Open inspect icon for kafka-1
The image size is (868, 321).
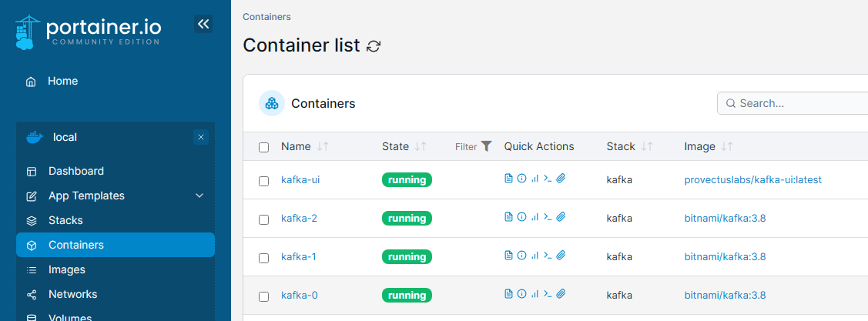coord(521,255)
